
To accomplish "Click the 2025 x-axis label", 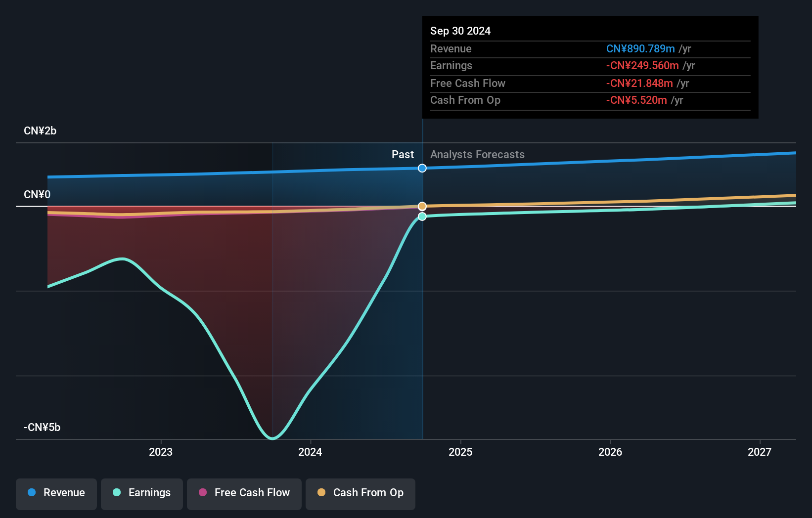I will pyautogui.click(x=460, y=452).
